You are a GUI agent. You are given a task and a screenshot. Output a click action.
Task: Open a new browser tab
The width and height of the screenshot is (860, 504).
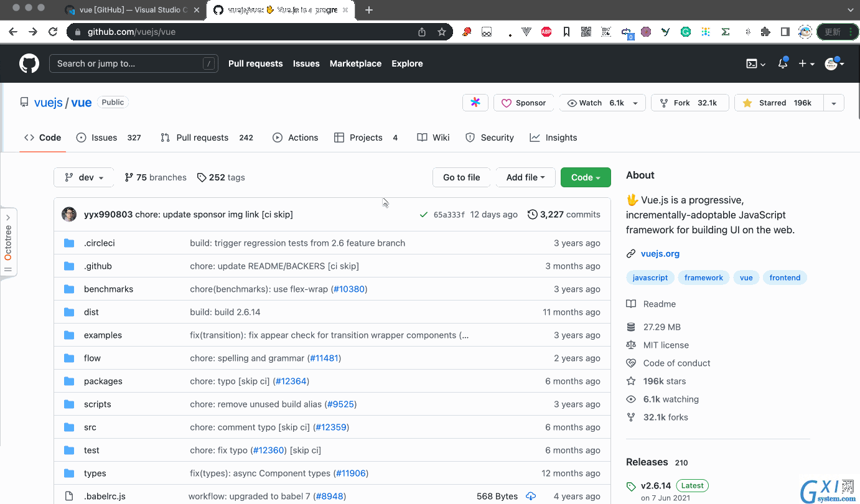coord(369,10)
